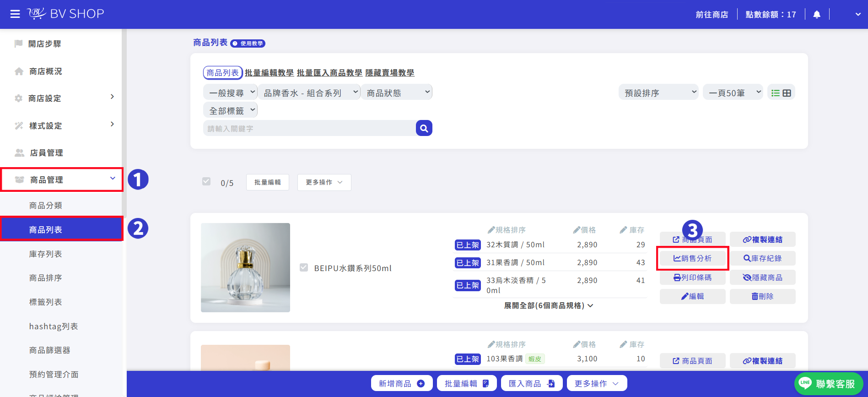Open the account dropdown arrow in header
This screenshot has height=397, width=868.
(x=858, y=15)
